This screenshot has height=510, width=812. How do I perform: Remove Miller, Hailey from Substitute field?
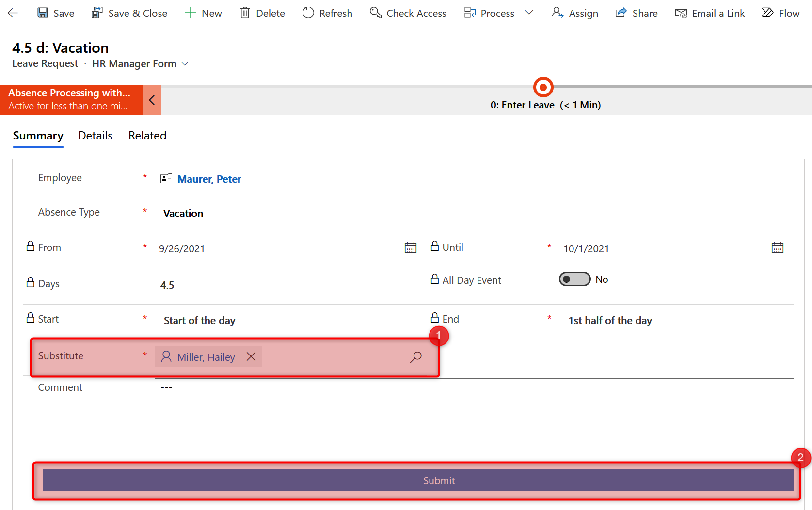point(251,357)
